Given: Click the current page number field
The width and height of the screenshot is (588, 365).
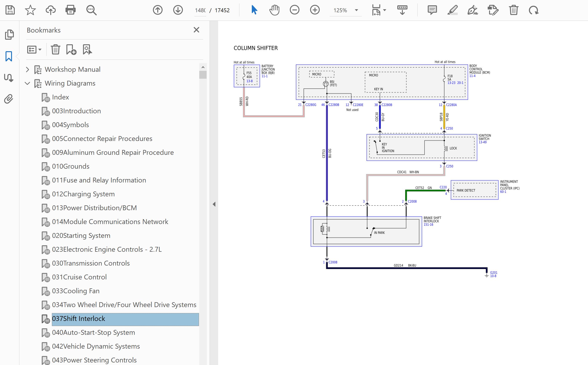Looking at the screenshot, I should point(200,10).
